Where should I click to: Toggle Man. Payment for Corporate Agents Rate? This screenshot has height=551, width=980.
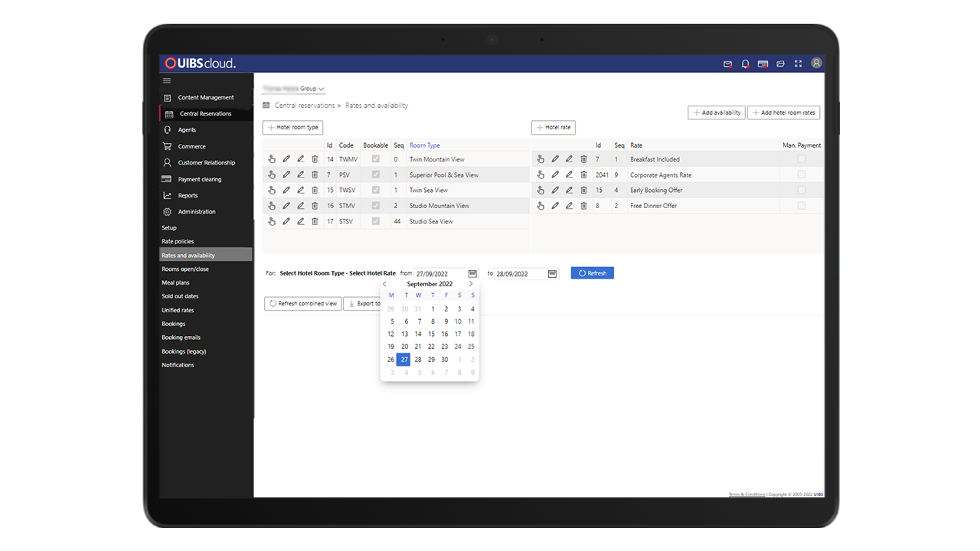click(x=802, y=174)
